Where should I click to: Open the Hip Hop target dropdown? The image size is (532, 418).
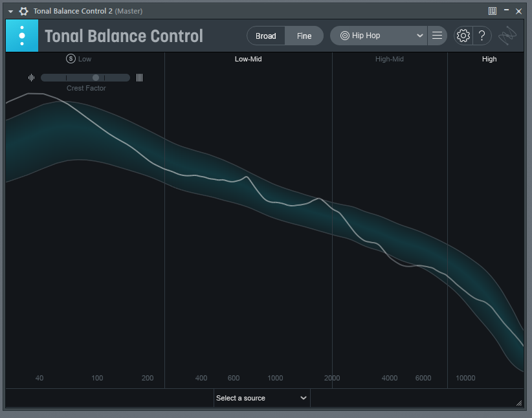pyautogui.click(x=379, y=36)
